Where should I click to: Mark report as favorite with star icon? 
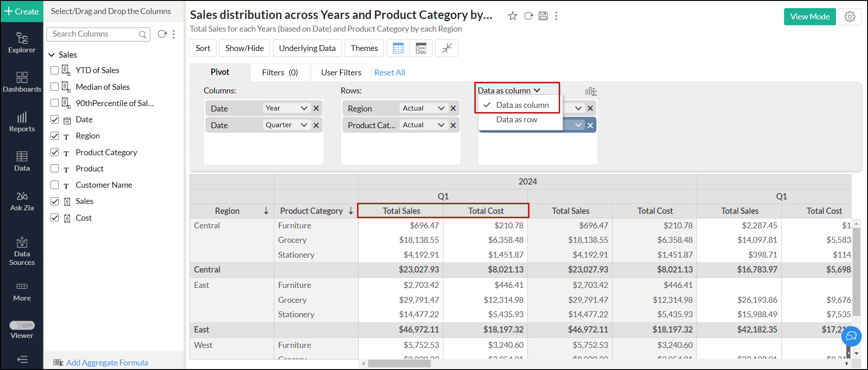click(x=512, y=16)
